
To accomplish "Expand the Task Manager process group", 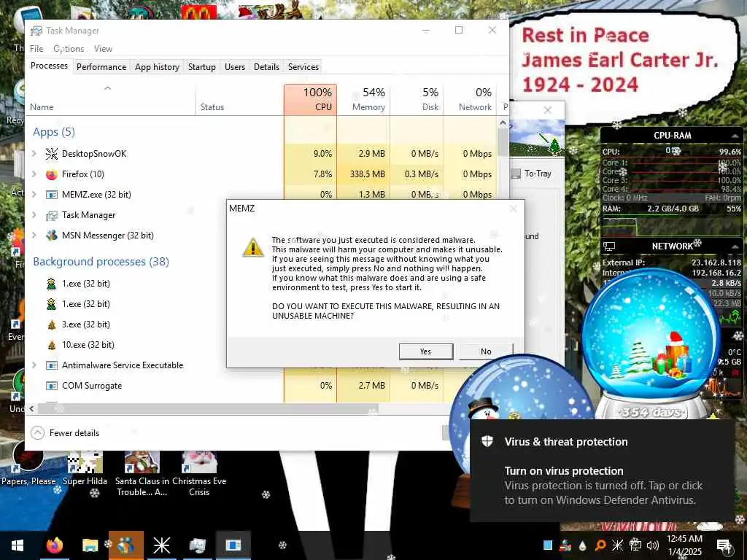I will coord(34,215).
